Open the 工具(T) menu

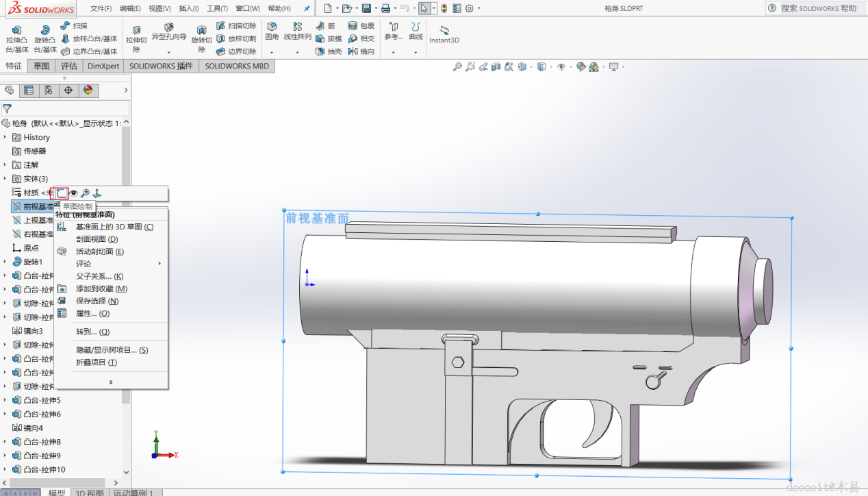[217, 8]
